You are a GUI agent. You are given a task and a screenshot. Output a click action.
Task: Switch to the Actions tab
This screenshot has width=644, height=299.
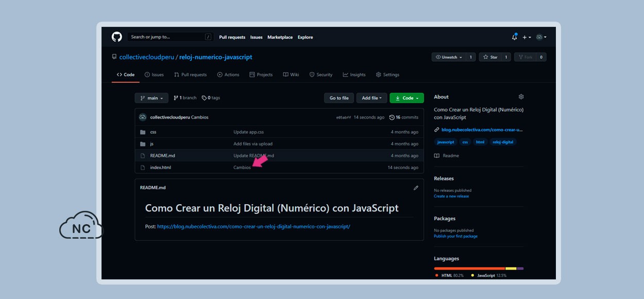click(x=228, y=75)
